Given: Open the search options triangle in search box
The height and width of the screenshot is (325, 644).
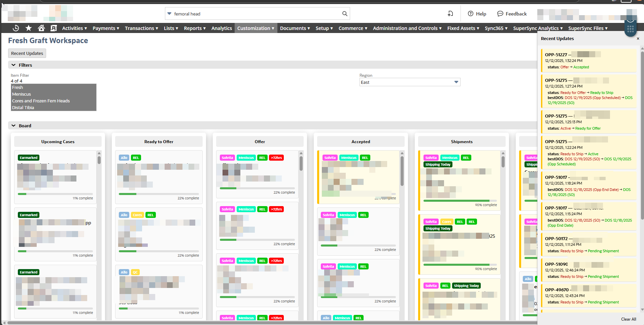Looking at the screenshot, I should 169,14.
